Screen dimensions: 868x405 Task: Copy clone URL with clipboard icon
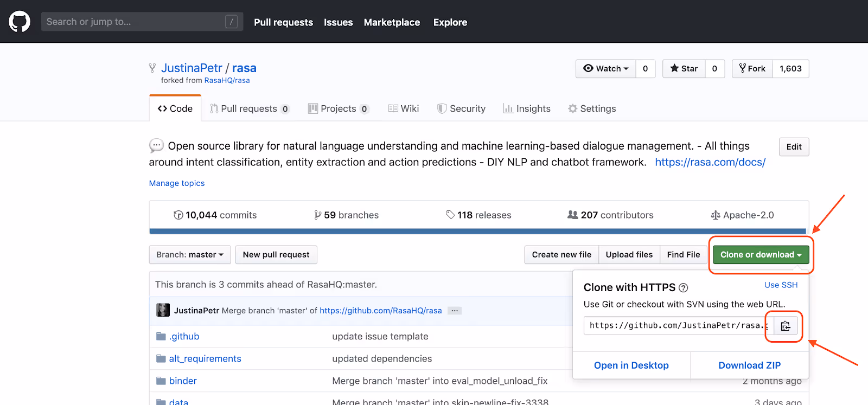point(785,326)
